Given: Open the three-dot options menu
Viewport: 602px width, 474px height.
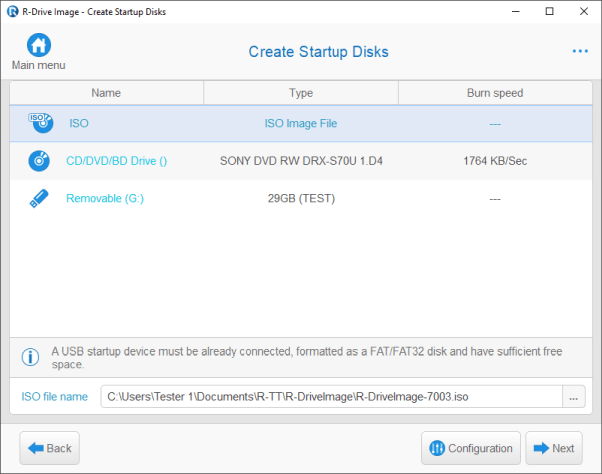Looking at the screenshot, I should pyautogui.click(x=580, y=51).
